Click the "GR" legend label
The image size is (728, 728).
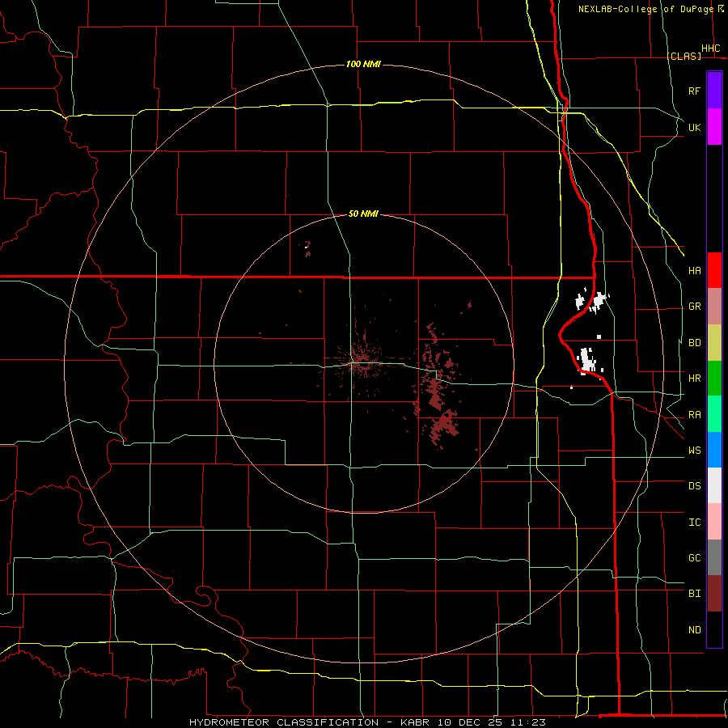(x=694, y=307)
